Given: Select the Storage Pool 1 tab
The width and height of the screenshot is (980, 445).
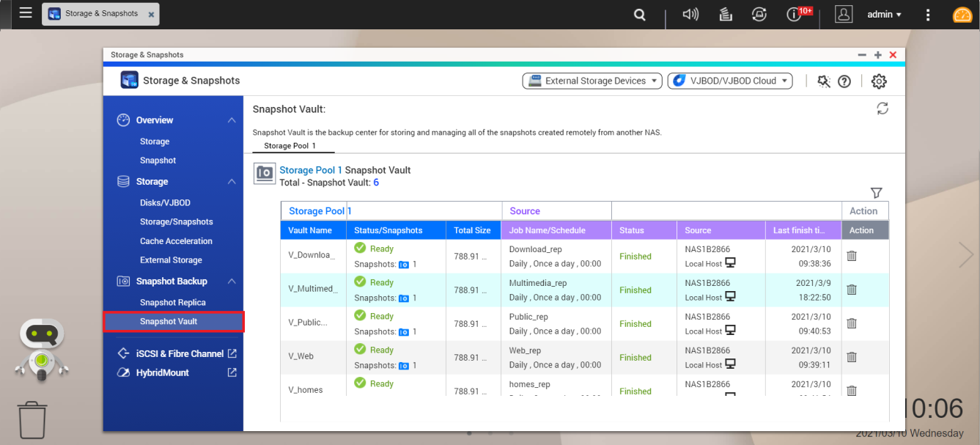Looking at the screenshot, I should (x=290, y=146).
